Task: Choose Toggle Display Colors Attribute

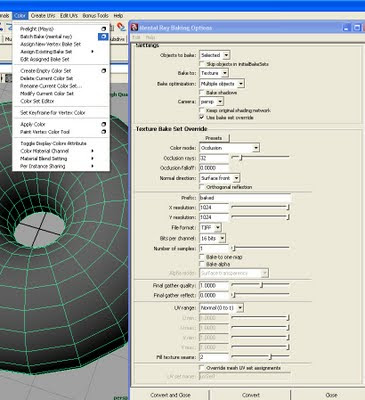Action: click(53, 143)
